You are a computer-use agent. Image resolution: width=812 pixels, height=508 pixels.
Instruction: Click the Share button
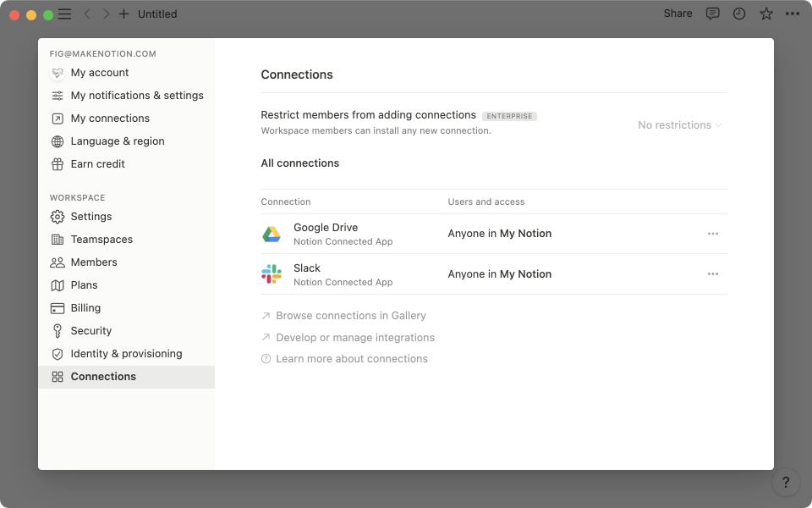[x=678, y=14]
